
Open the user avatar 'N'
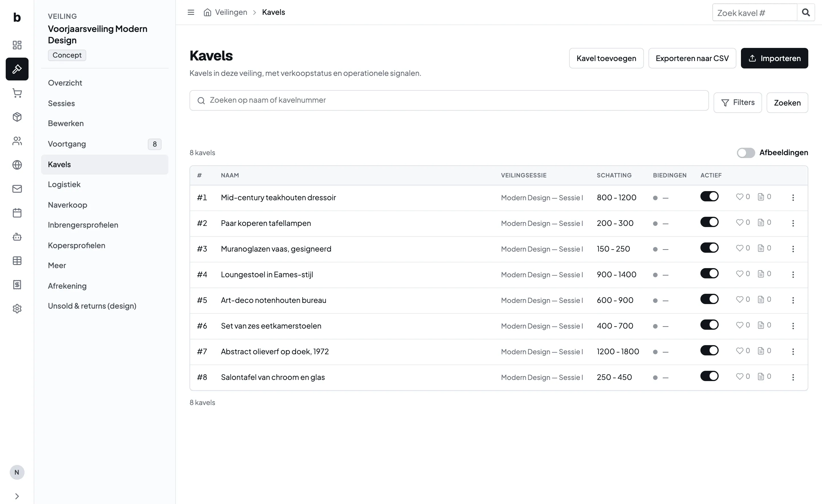point(17,472)
